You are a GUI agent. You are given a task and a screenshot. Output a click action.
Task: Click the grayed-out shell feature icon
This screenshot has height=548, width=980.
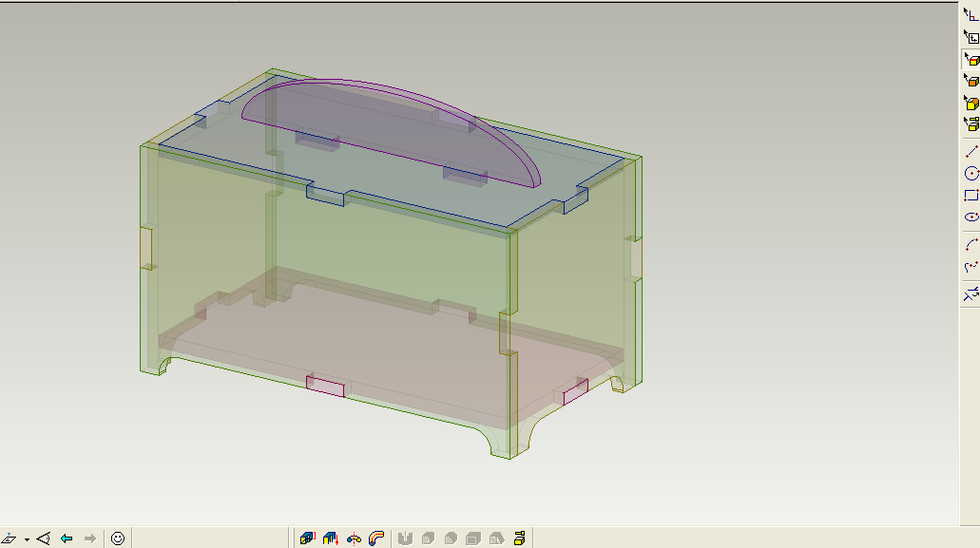(x=473, y=538)
